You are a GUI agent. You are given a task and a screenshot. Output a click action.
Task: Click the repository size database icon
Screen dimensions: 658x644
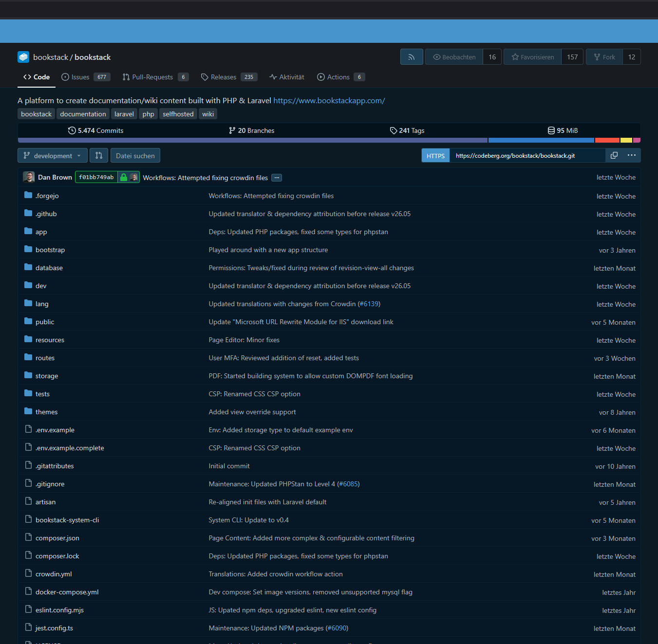[x=551, y=130]
